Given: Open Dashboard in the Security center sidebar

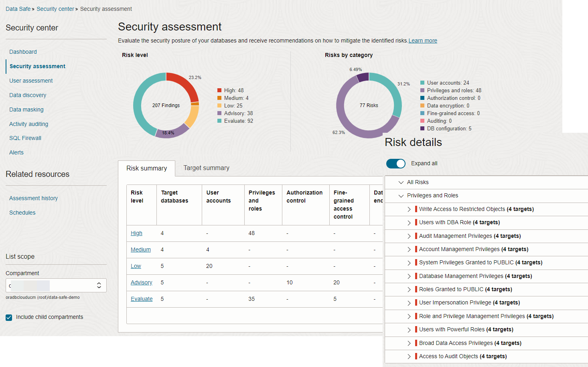Looking at the screenshot, I should pos(23,52).
